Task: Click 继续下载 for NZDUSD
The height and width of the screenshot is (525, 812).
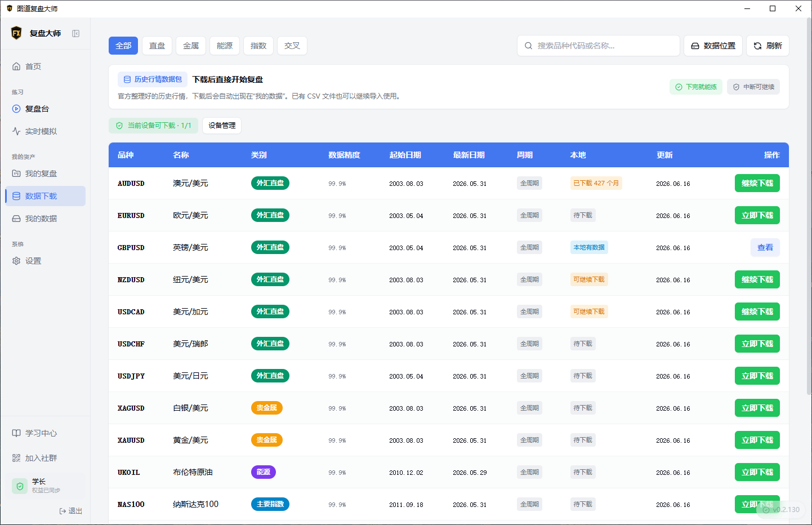Action: 757,279
